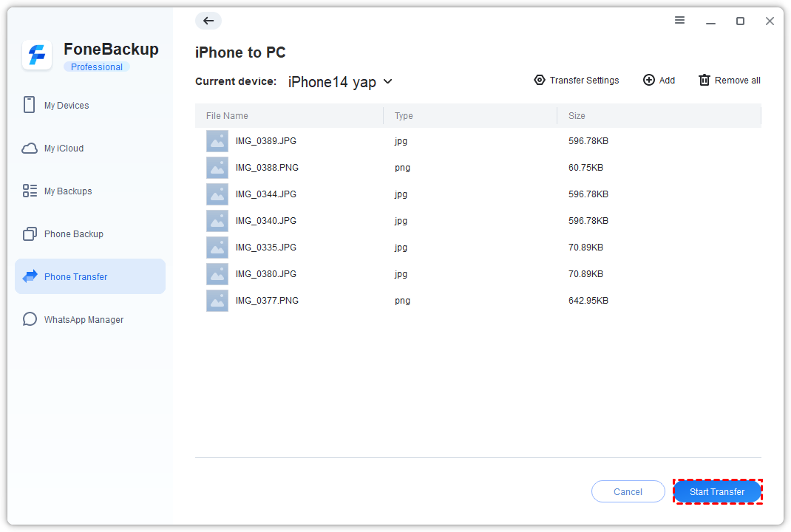This screenshot has height=532, width=791.
Task: Click the 60.75KB size value
Action: pyautogui.click(x=585, y=168)
